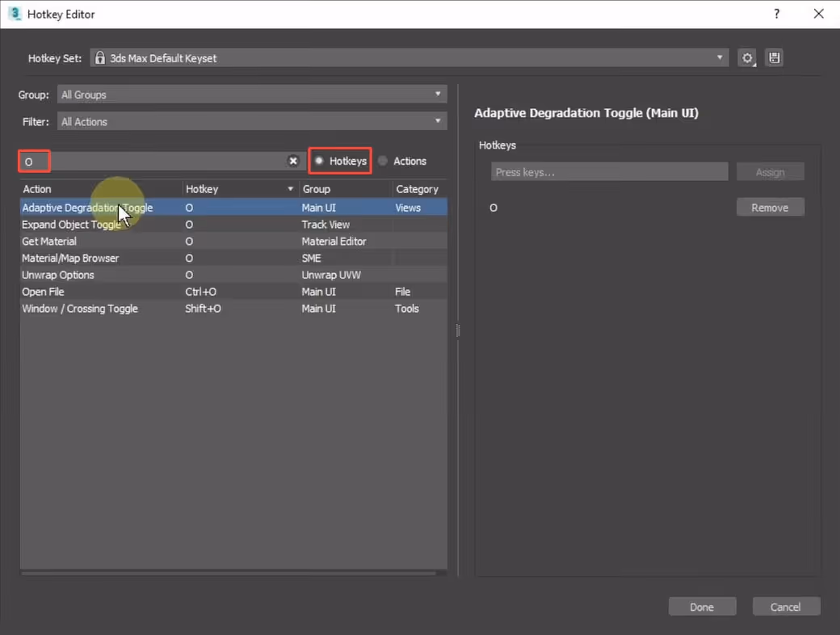Screen dimensions: 840x635
Task: Click the Done button
Action: [x=702, y=606]
